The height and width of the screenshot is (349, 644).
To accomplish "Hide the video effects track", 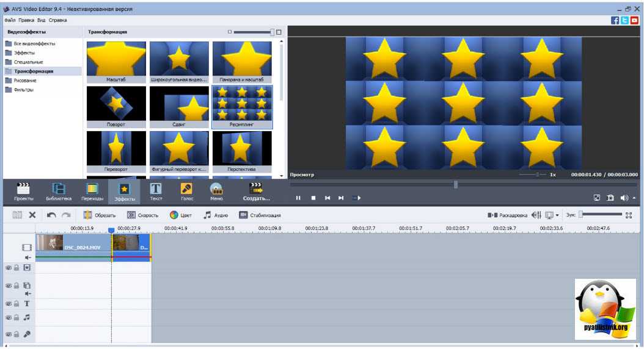I will (x=9, y=267).
